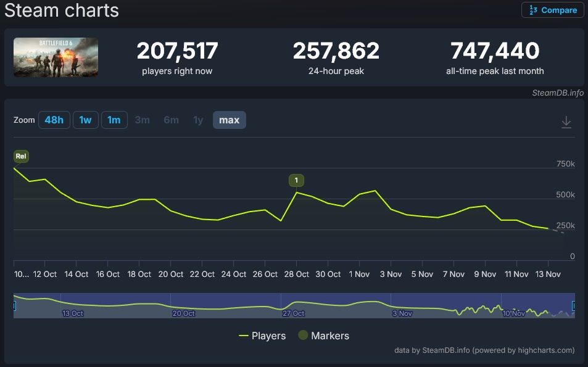588x367 pixels.
Task: Toggle the Players series in the legend
Action: 262,336
